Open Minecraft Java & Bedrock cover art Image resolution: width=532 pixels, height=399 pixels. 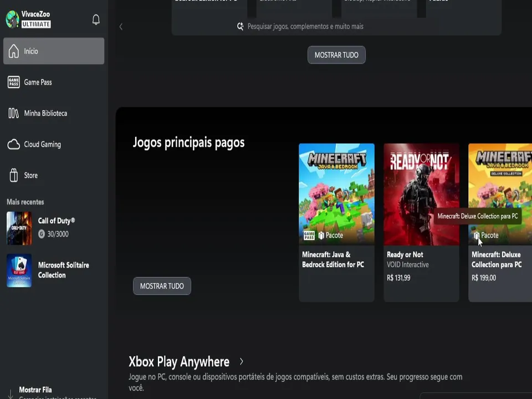(336, 194)
